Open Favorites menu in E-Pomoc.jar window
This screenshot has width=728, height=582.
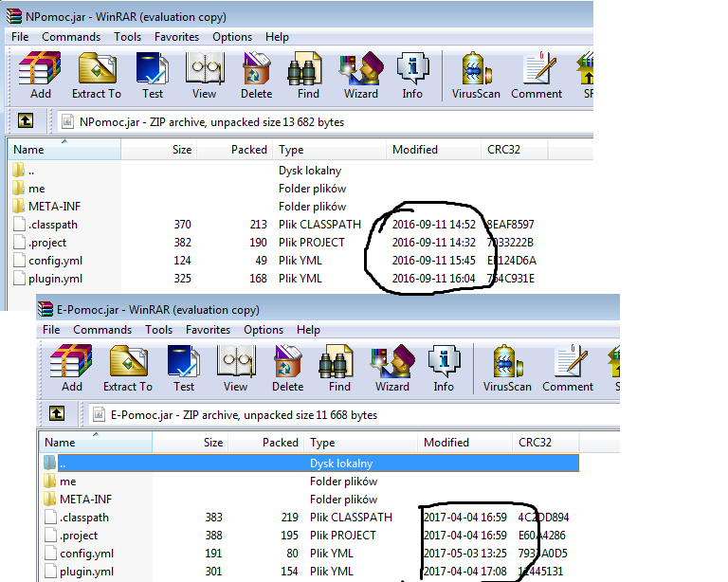[x=208, y=330]
